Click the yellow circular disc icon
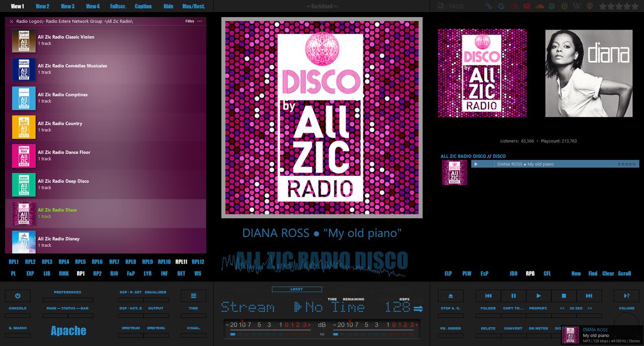644x346 pixels. coord(565,6)
